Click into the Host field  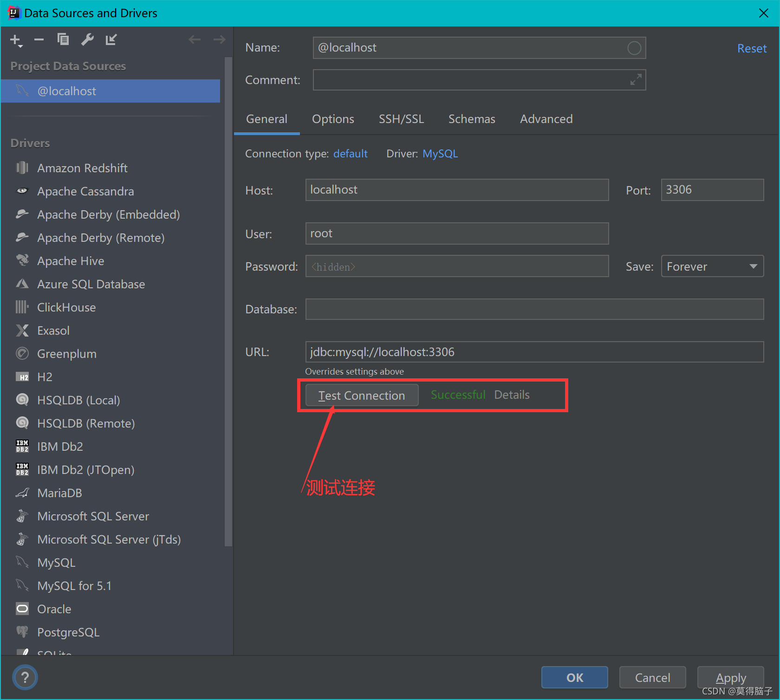[457, 190]
